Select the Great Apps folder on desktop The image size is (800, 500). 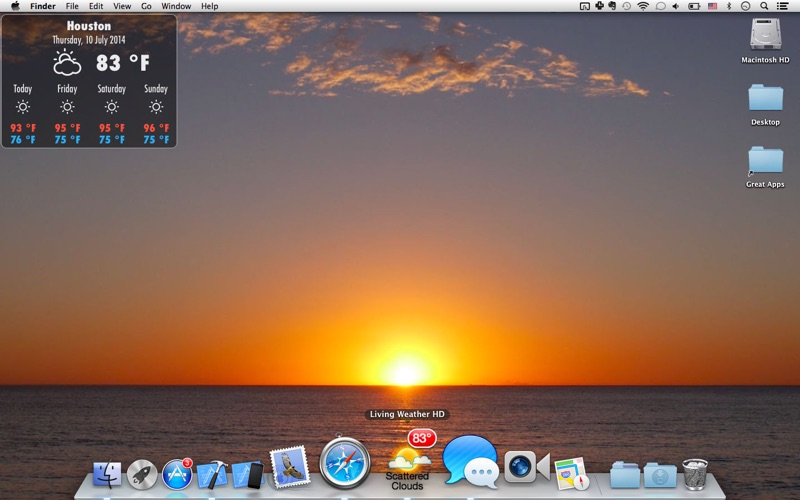[765, 165]
